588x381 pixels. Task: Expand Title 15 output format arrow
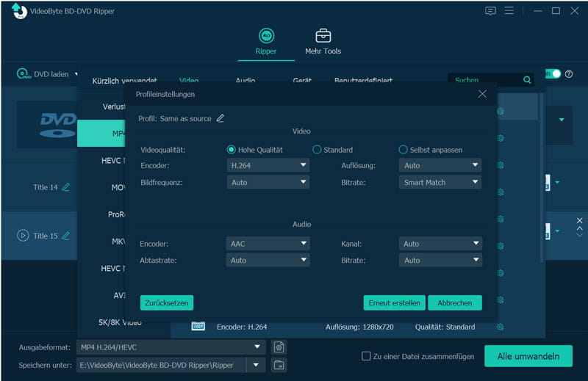(x=557, y=231)
